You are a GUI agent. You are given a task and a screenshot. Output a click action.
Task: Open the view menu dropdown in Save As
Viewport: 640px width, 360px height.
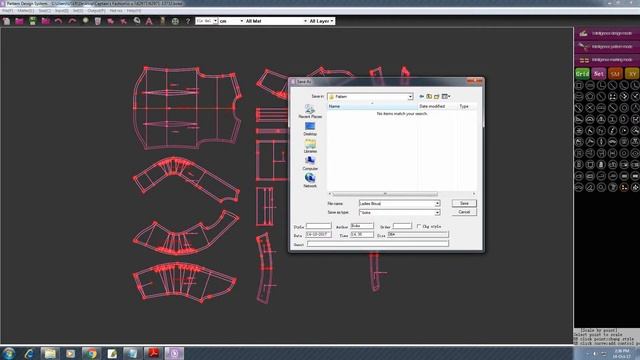(446, 96)
